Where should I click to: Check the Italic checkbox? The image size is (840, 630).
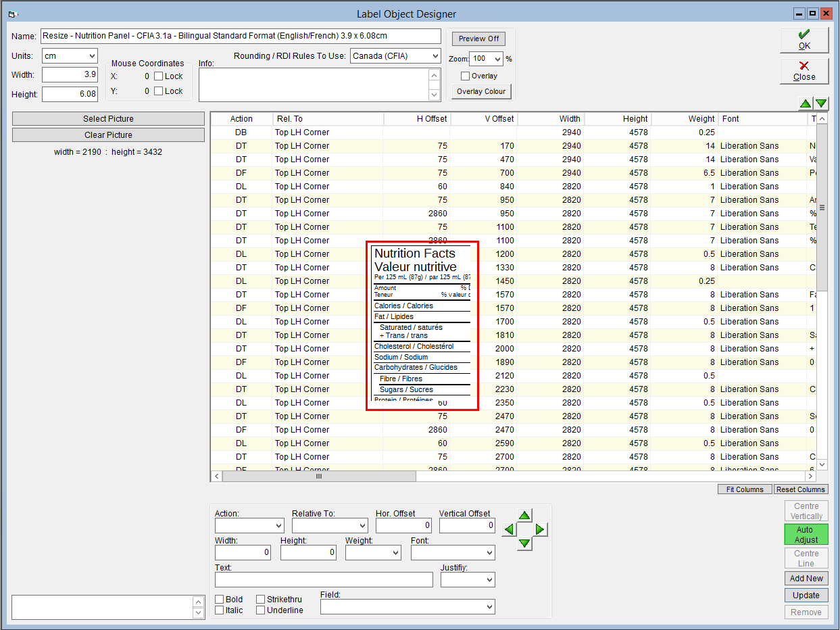(x=220, y=610)
